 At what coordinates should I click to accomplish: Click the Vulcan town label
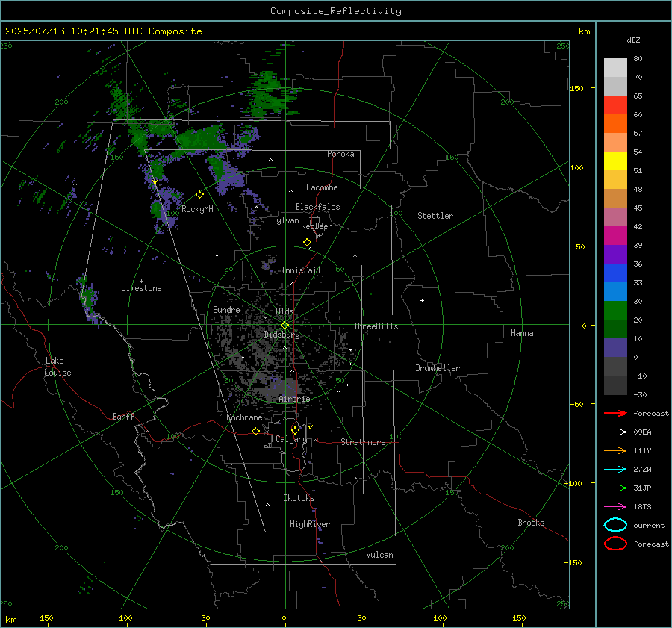click(x=379, y=555)
